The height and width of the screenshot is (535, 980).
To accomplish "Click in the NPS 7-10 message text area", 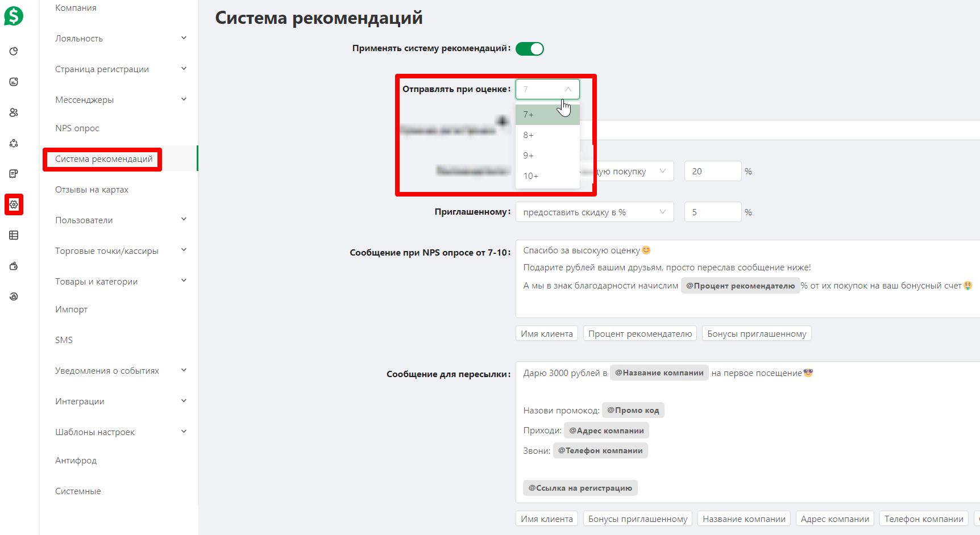I will (x=748, y=279).
